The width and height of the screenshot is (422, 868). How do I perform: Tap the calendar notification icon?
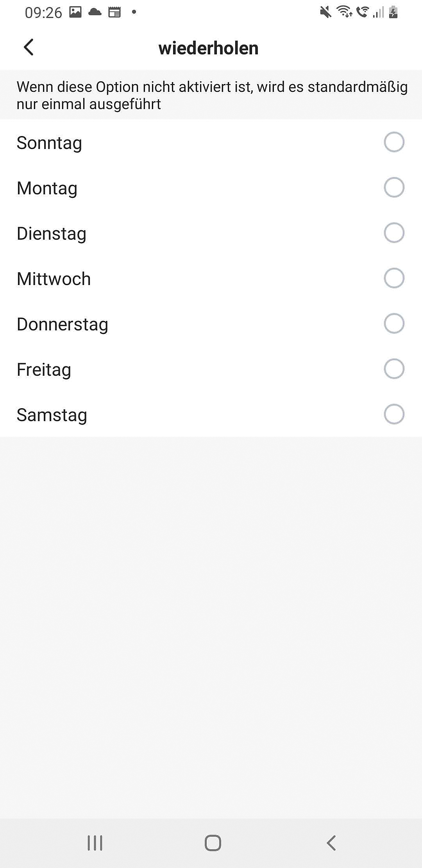click(114, 13)
